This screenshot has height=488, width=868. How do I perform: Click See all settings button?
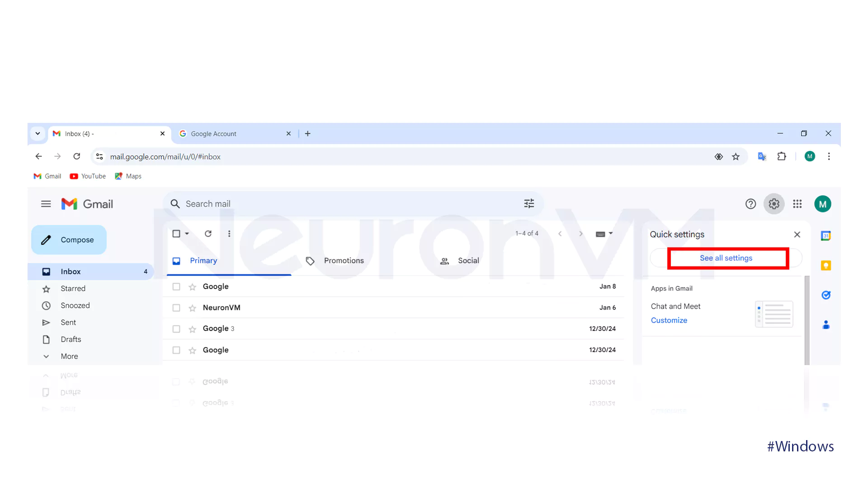tap(726, 258)
